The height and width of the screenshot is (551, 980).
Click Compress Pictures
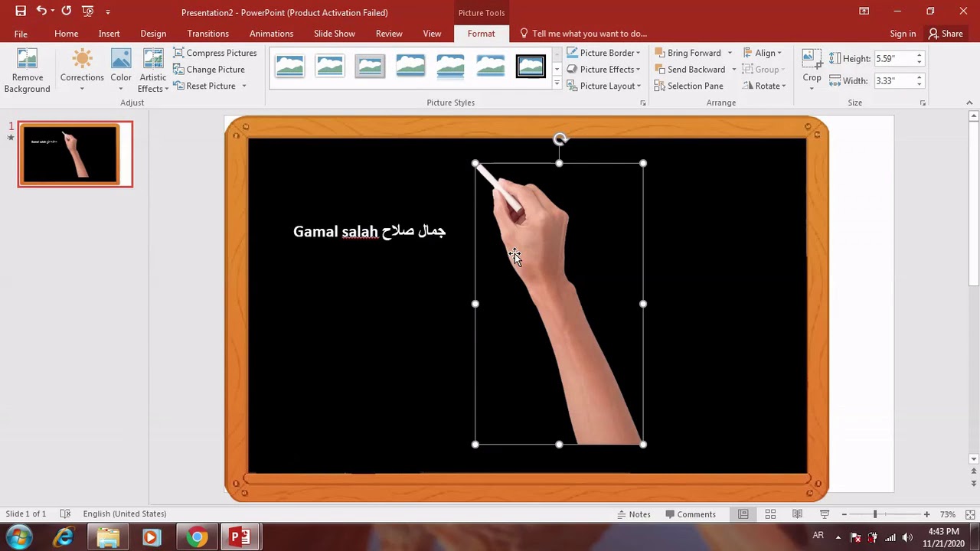(x=215, y=53)
